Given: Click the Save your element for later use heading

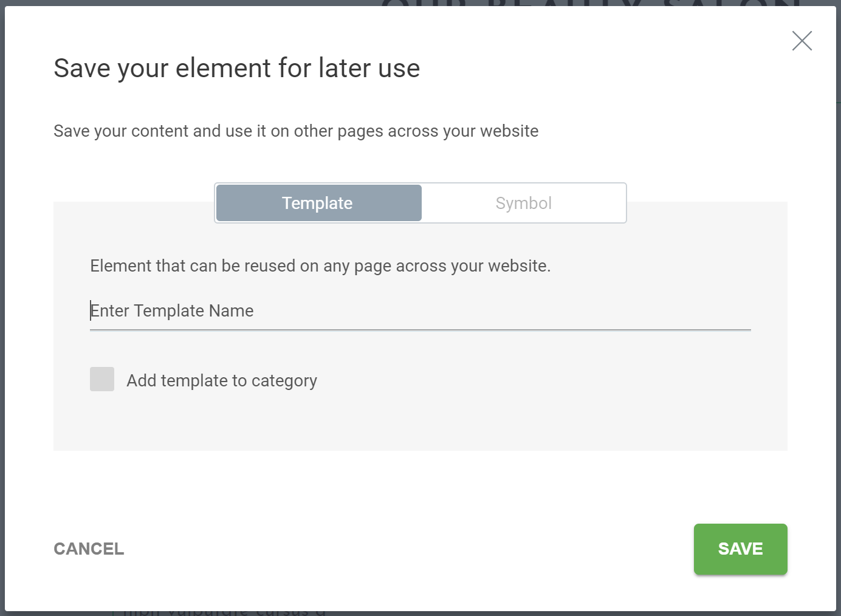Looking at the screenshot, I should [237, 68].
